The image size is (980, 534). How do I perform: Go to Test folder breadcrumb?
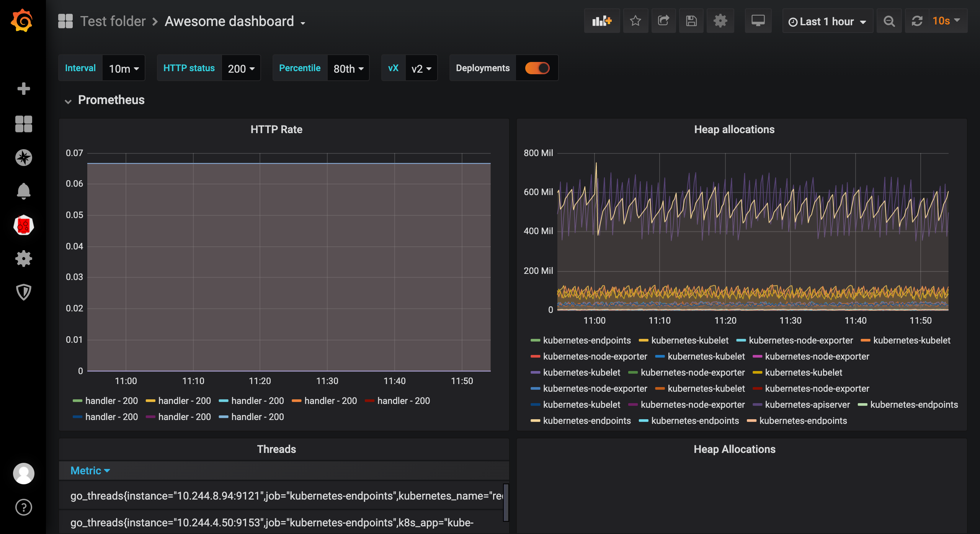pos(113,21)
